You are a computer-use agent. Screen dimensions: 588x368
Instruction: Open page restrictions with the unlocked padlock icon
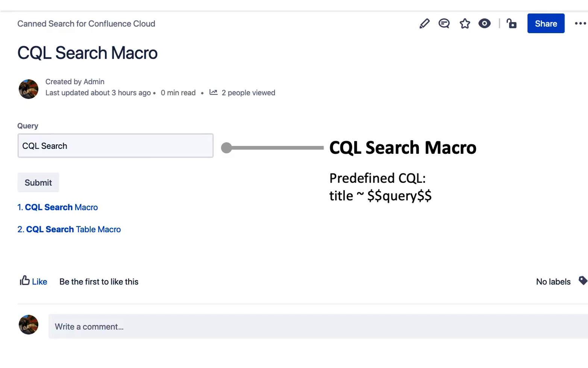pyautogui.click(x=511, y=23)
